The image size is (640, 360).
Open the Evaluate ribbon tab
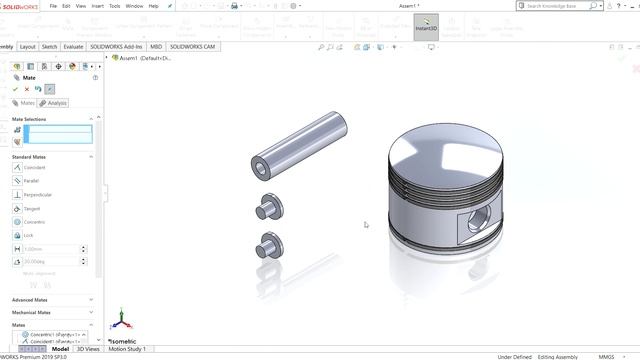(x=73, y=47)
